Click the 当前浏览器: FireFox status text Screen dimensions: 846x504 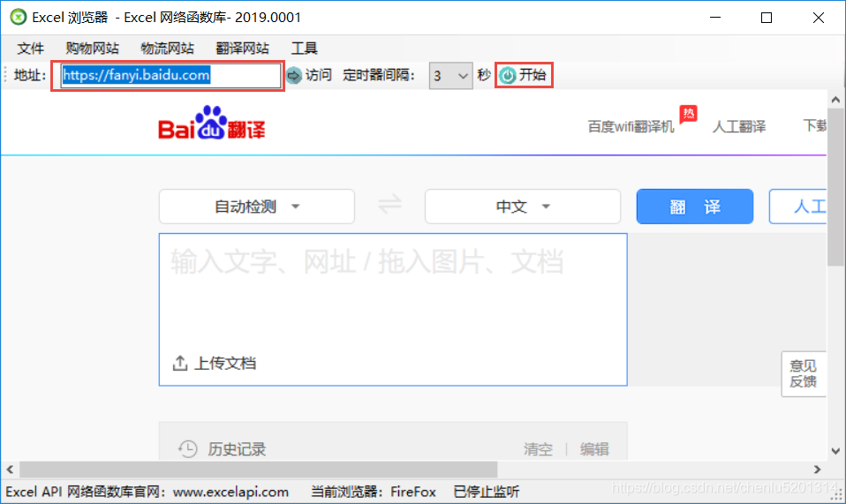coord(374,492)
